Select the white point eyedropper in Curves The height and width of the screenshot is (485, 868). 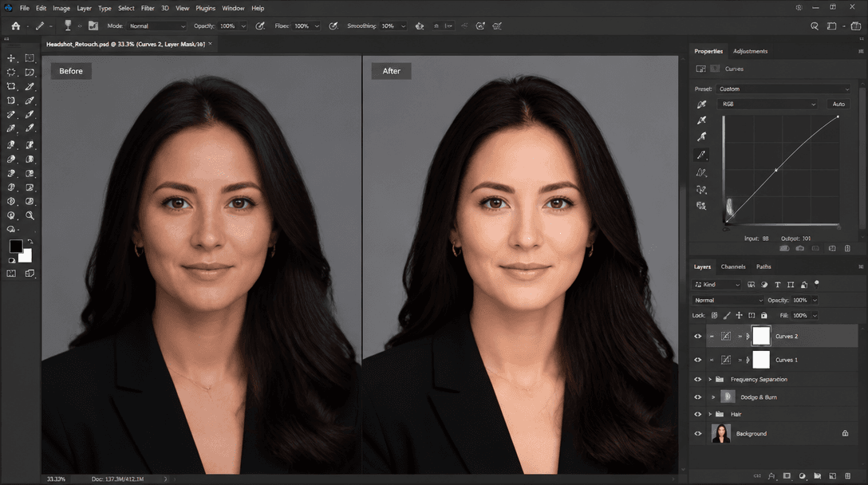pos(701,136)
